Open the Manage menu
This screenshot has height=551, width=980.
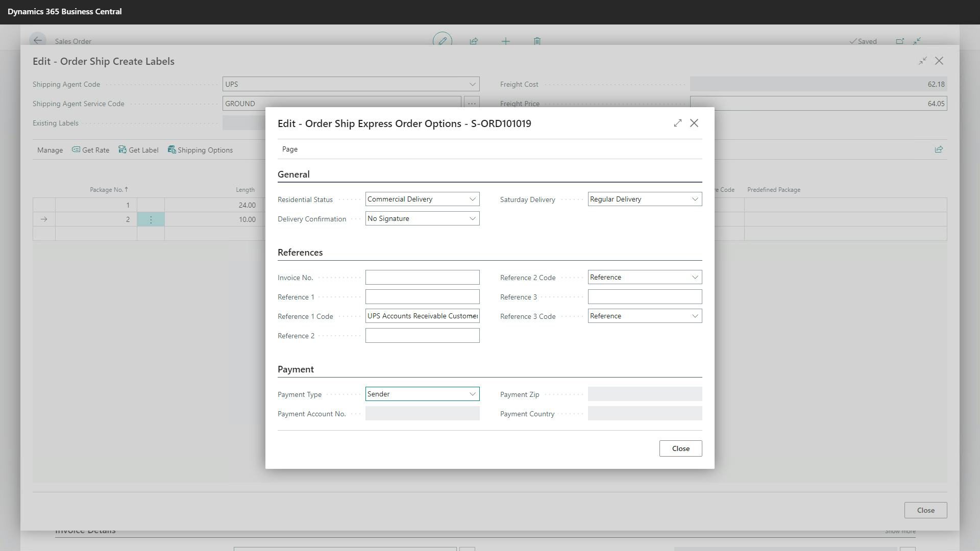pos(50,149)
